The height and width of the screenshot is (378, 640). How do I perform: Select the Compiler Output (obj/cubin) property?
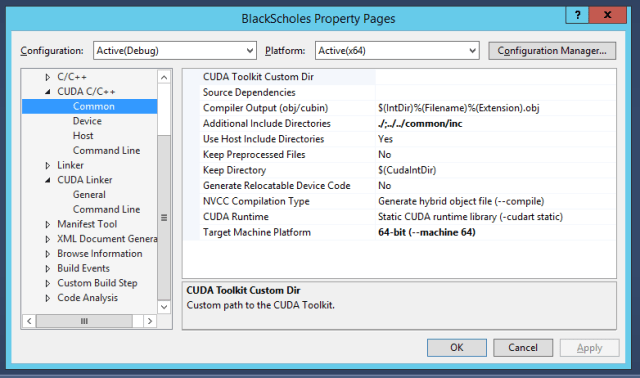(x=265, y=108)
